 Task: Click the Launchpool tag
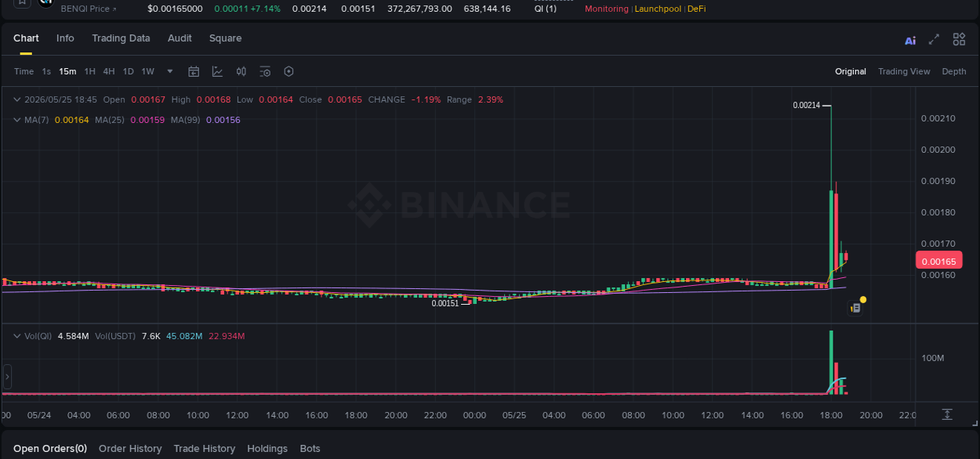click(x=658, y=9)
